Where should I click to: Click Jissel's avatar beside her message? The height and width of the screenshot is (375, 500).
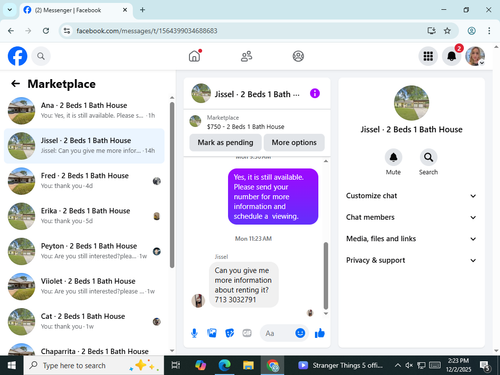click(x=198, y=300)
